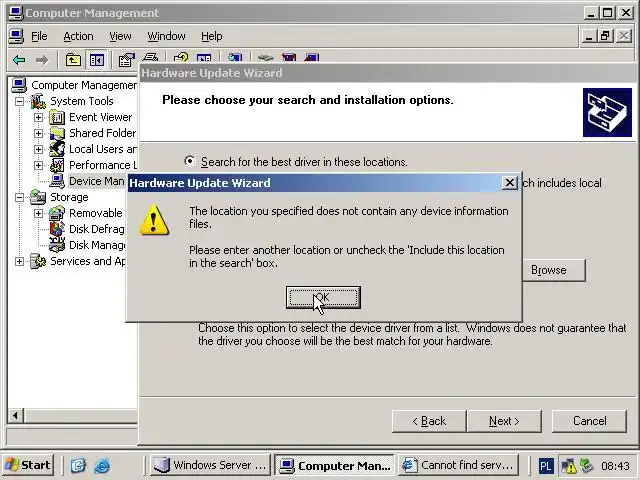Launch Internet Explorer from quick launch
Image resolution: width=640 pixels, height=480 pixels.
pos(102,465)
